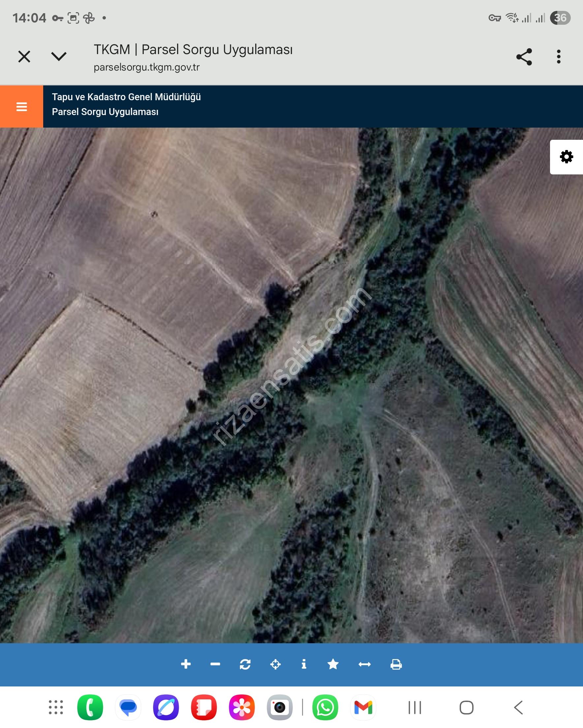This screenshot has width=583, height=728.
Task: Expand the browser tab chevron dropdown
Action: pyautogui.click(x=59, y=56)
